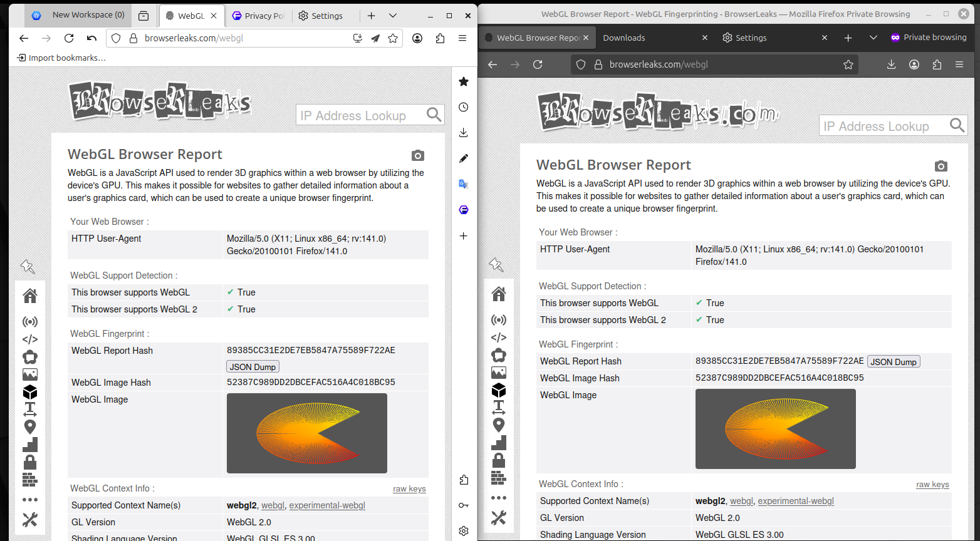Open sidebar translate panel in left browser
This screenshot has width=980, height=541.
pos(464,184)
